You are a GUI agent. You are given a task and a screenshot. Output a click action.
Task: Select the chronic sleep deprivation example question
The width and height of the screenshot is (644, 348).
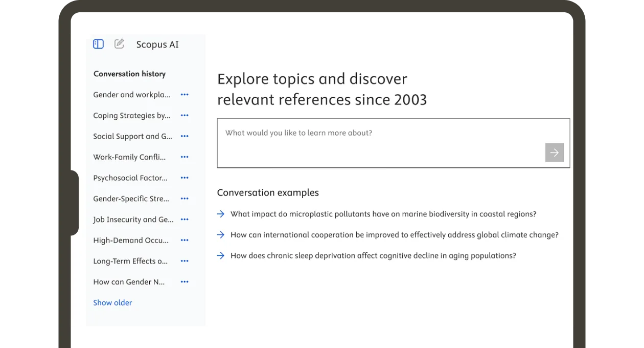373,255
